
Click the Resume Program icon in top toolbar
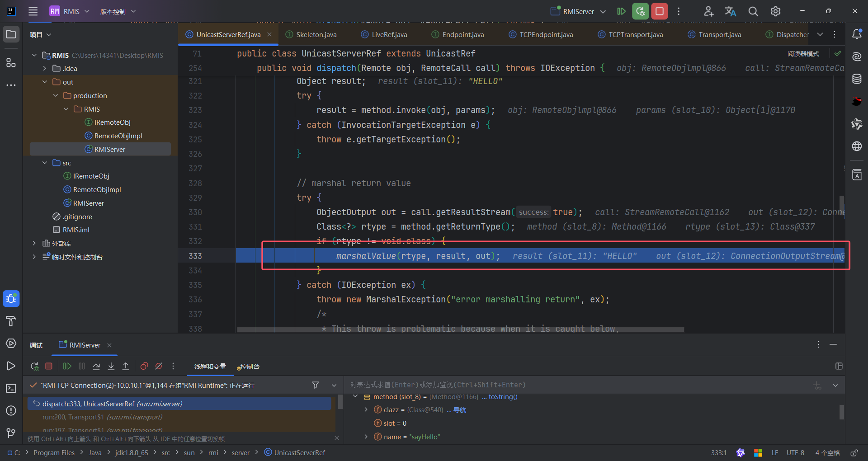(x=622, y=11)
